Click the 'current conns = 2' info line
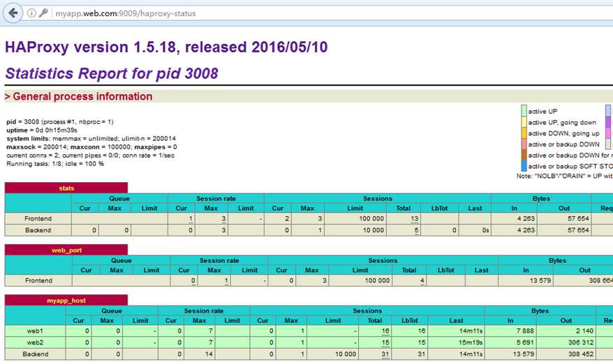Image resolution: width=613 pixels, height=364 pixels. (90, 155)
